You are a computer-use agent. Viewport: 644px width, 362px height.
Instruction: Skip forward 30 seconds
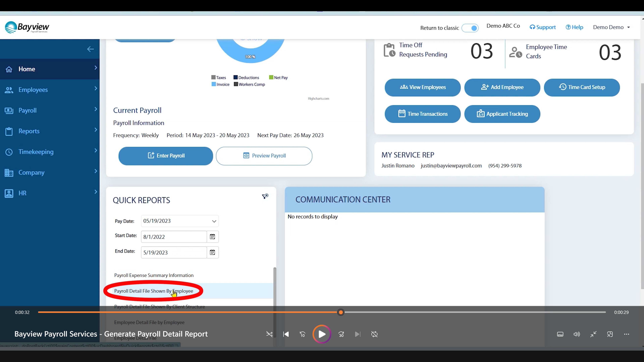(341, 334)
